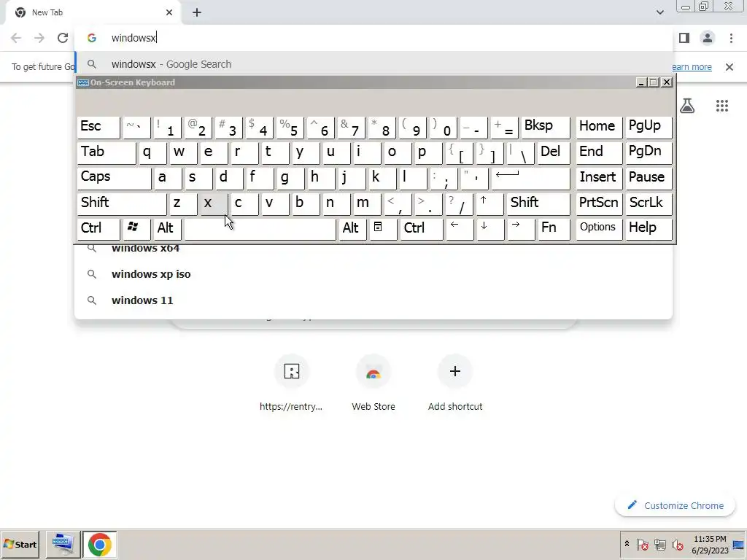This screenshot has height=560, width=747.
Task: Click the Enter key on On-Screen Keyboard
Action: click(531, 179)
